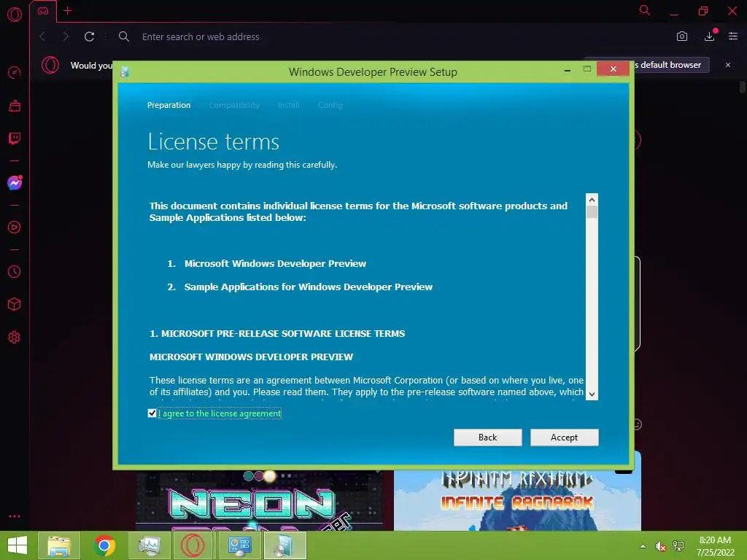Check the license agreement checkbox
Screen dimensions: 747x560
(x=152, y=413)
